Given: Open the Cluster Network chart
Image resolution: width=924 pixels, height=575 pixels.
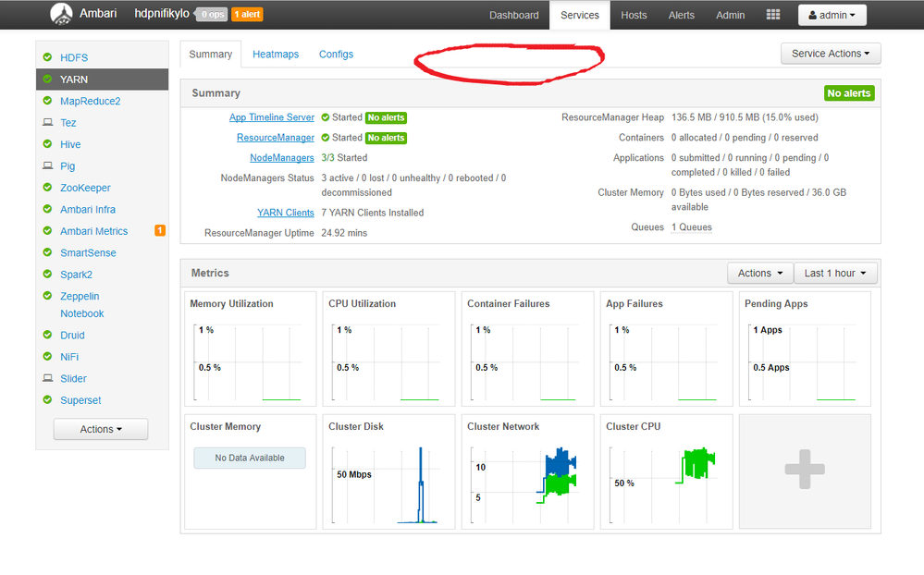Looking at the screenshot, I should pyautogui.click(x=527, y=471).
